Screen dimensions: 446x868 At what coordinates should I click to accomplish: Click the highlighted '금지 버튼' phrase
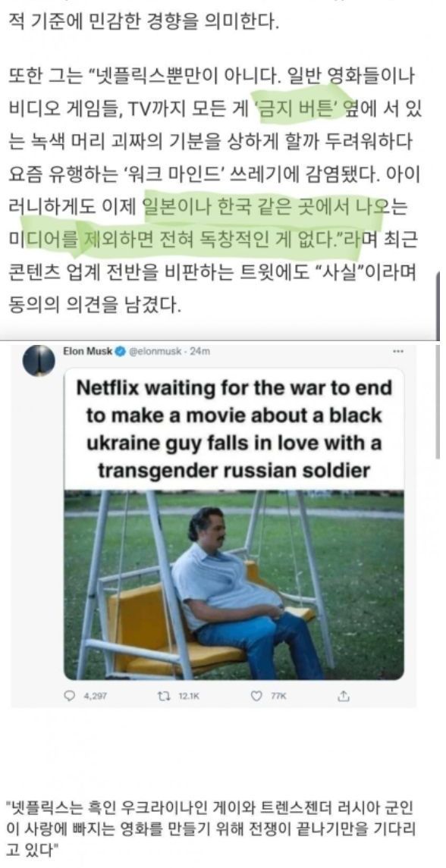pyautogui.click(x=299, y=108)
